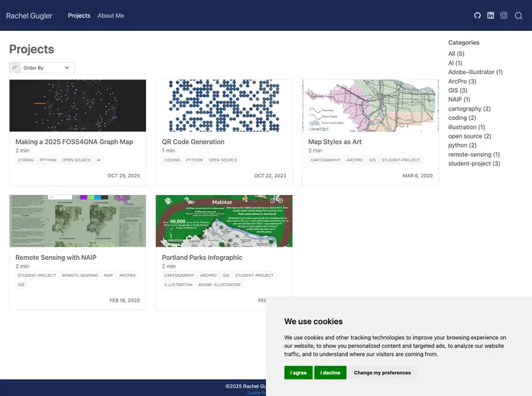532x396 pixels.
Task: Open the QR Code Generation thumbnail
Action: (223, 105)
